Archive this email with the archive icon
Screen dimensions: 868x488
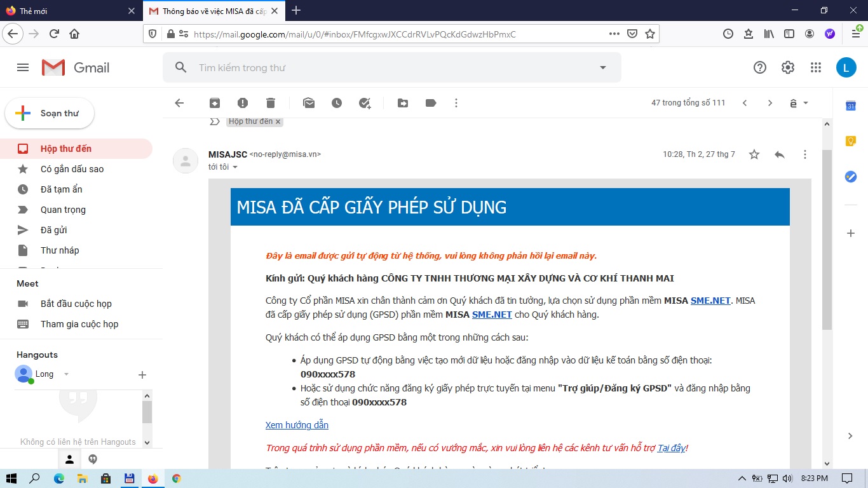[215, 103]
